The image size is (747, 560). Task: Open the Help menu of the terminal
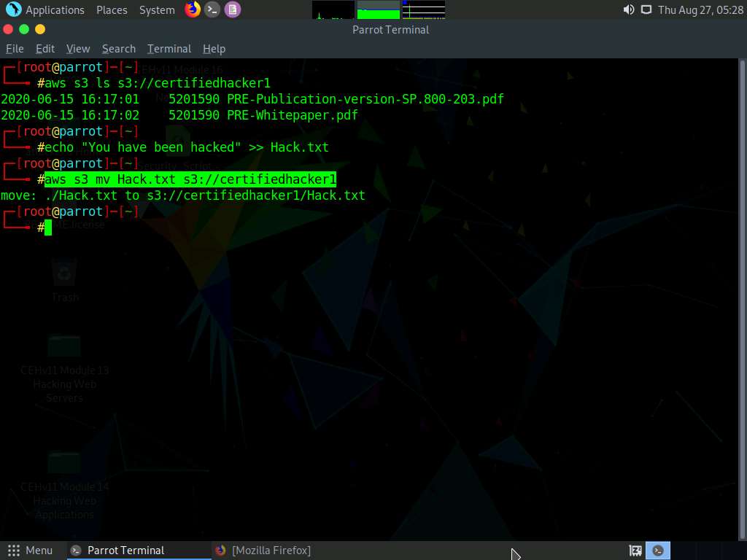214,49
